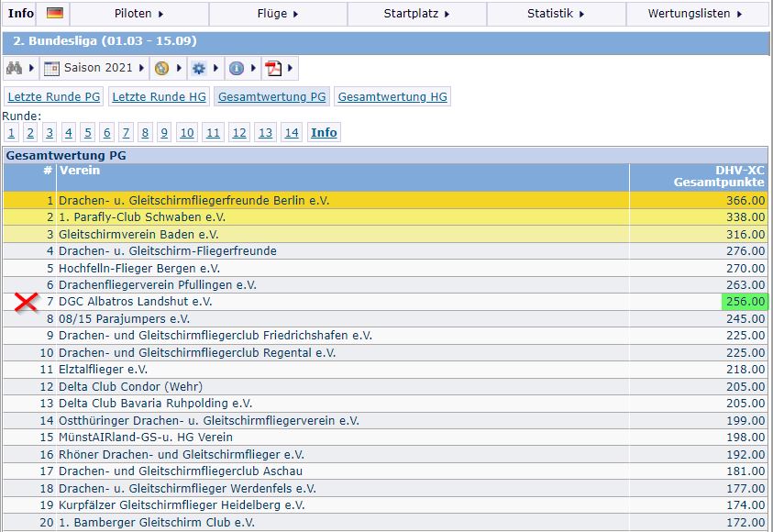
Task: Click the blue info circle icon
Action: pyautogui.click(x=237, y=68)
